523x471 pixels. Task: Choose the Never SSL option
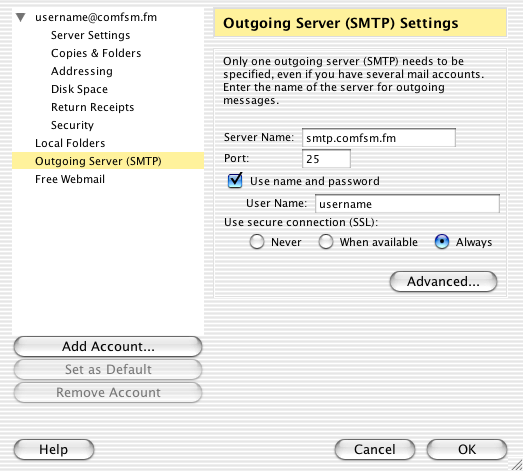257,242
